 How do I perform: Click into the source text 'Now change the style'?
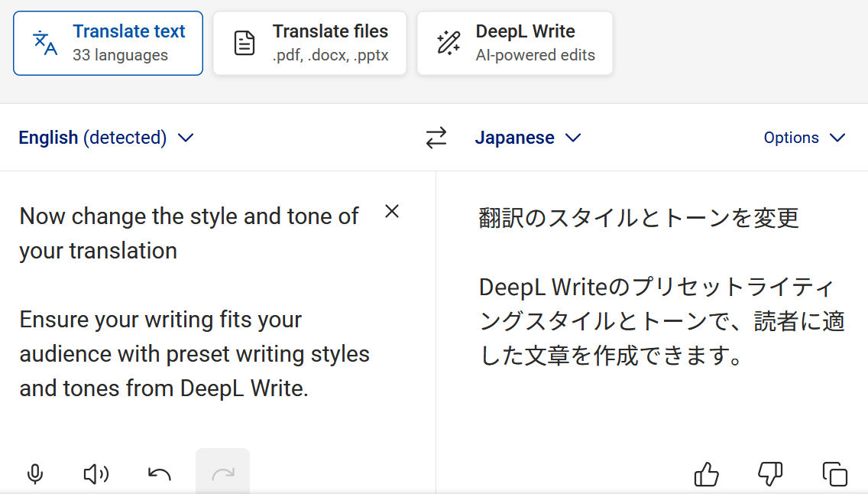(189, 233)
